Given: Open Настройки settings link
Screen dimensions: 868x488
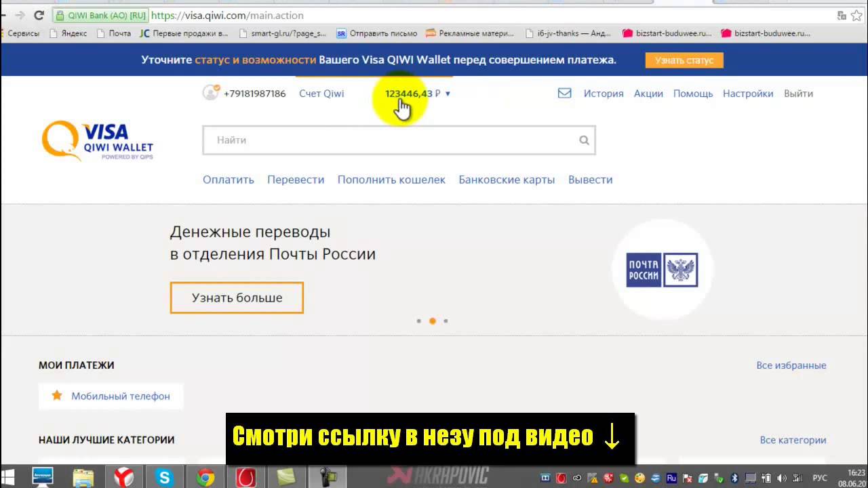Looking at the screenshot, I should click(x=748, y=94).
